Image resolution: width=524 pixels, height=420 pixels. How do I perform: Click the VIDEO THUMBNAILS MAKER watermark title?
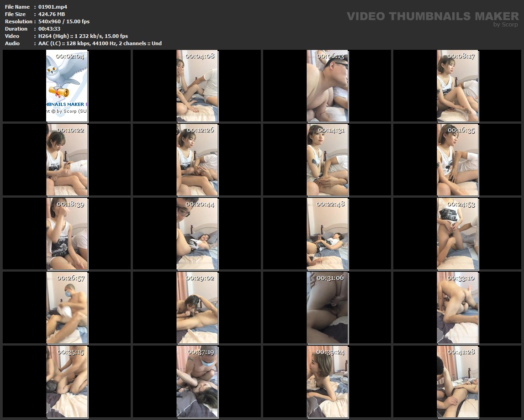[432, 16]
